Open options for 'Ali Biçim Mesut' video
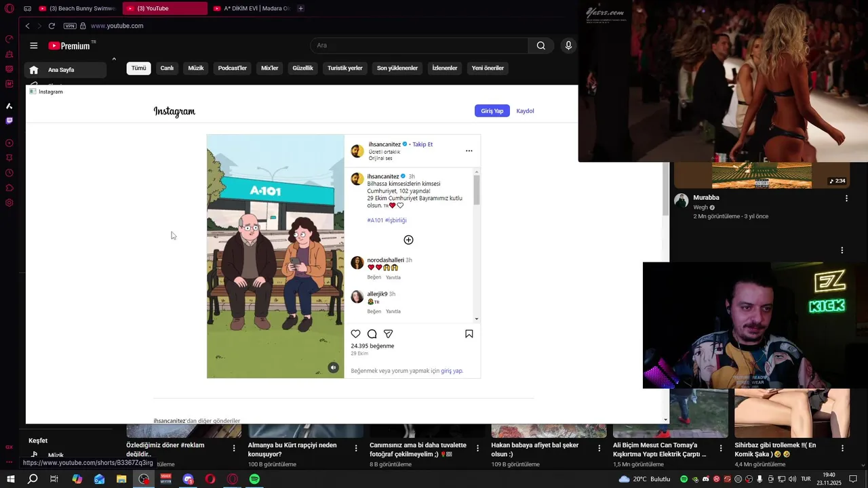 click(x=721, y=448)
